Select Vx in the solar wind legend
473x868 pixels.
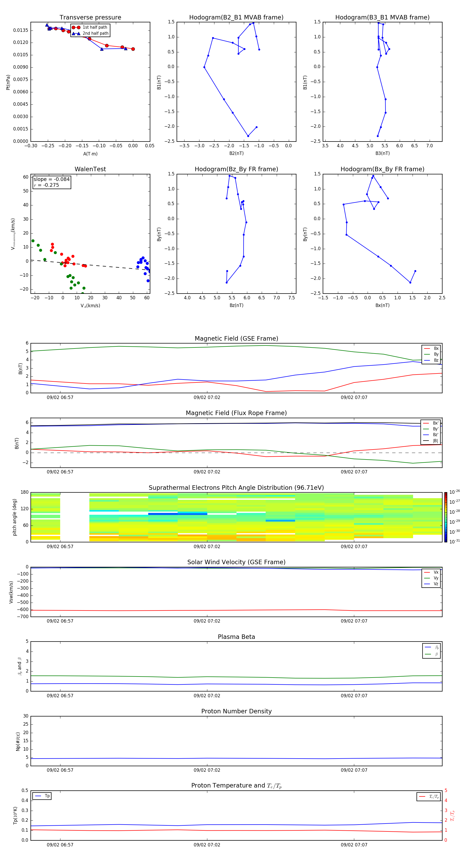(431, 573)
